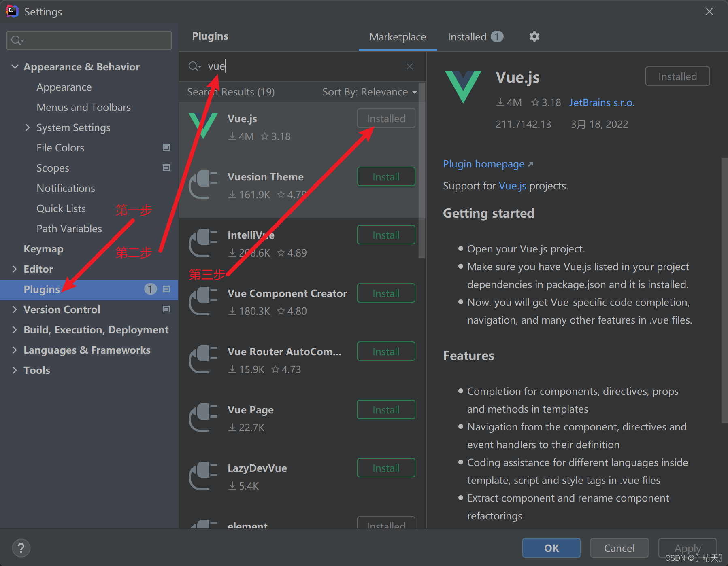Expand Build, Execution, Deployment section
The image size is (728, 566).
pos(15,330)
